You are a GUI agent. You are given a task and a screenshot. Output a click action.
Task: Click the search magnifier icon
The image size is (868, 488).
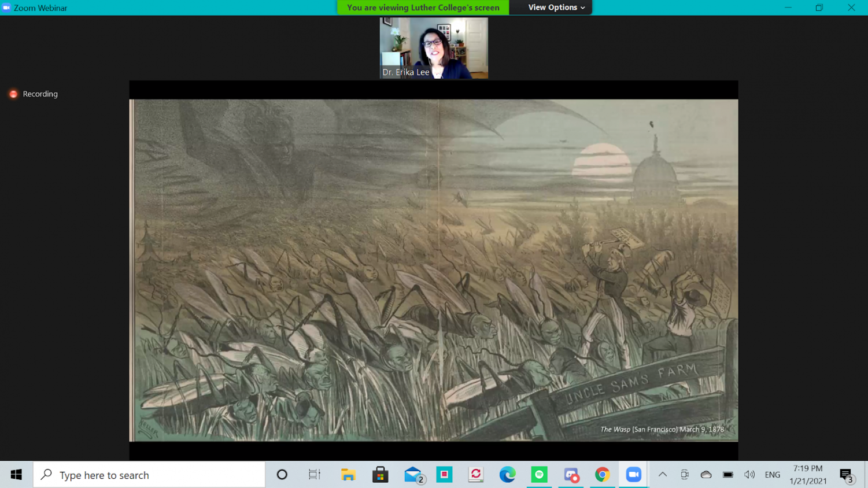[46, 475]
